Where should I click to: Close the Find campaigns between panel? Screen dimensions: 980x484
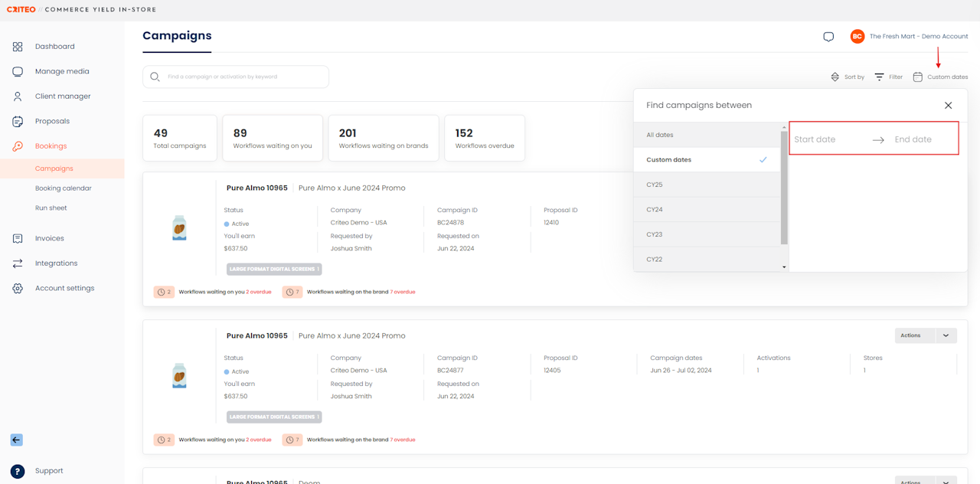948,106
